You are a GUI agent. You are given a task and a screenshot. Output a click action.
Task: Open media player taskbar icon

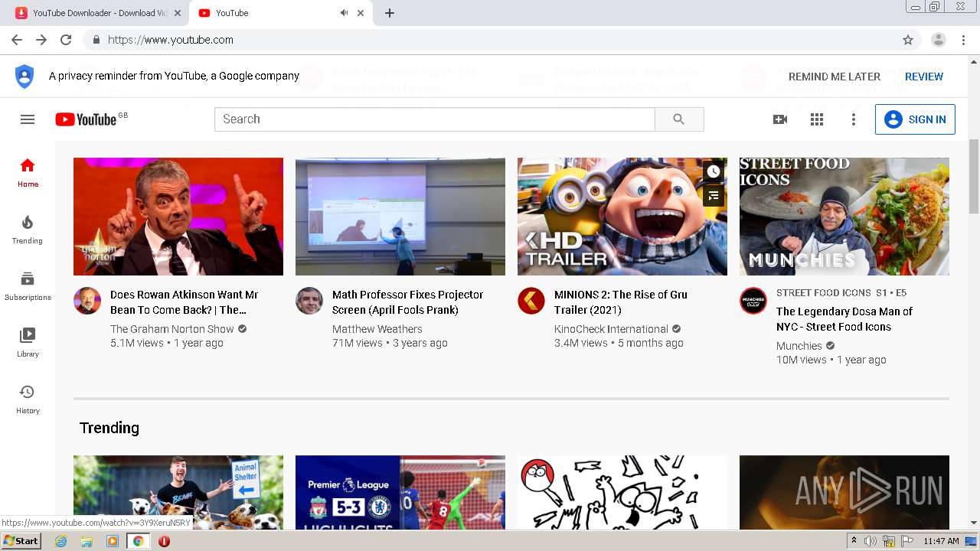[113, 541]
